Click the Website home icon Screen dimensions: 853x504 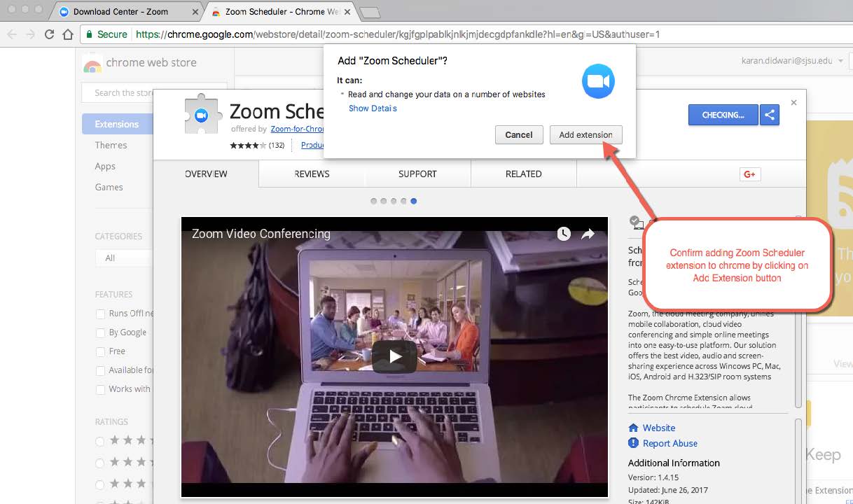click(x=634, y=428)
